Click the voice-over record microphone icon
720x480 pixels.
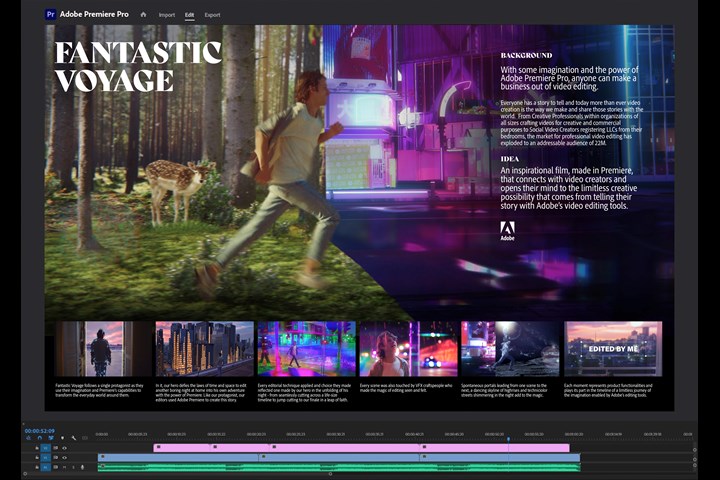82,467
